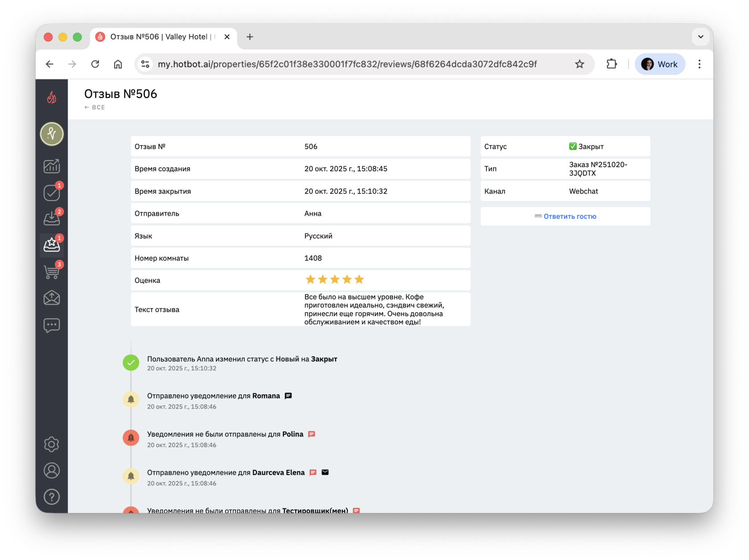749x560 pixels.
Task: Click the review text about coffee and sandwich
Action: click(374, 309)
